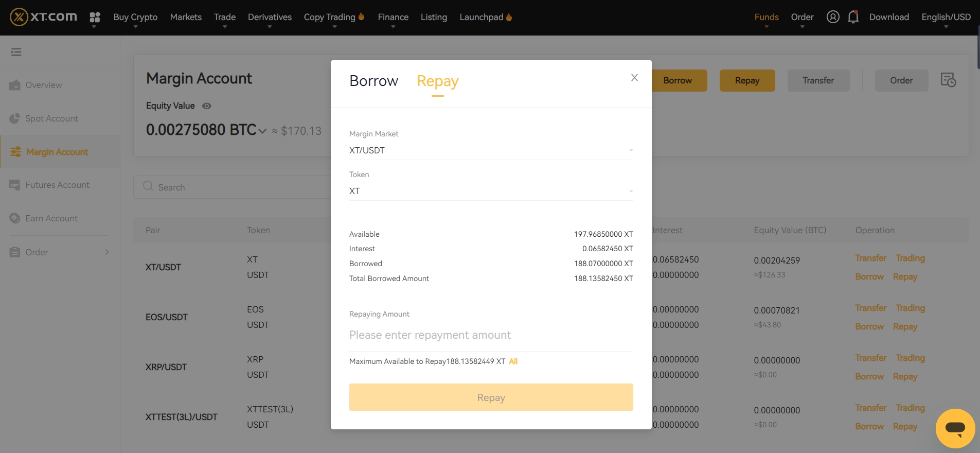Click Transfer in the EOS/USDT row
Screen dimensions: 980x453
click(x=870, y=308)
